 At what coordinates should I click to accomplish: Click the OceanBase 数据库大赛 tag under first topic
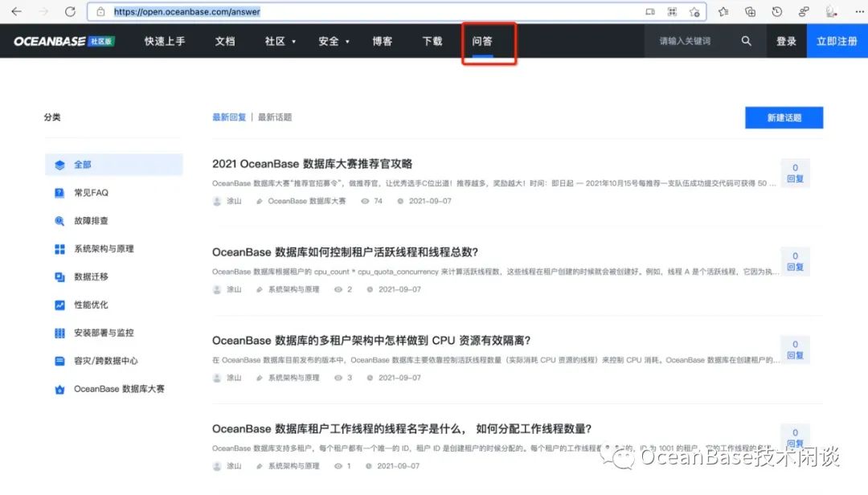pos(307,201)
